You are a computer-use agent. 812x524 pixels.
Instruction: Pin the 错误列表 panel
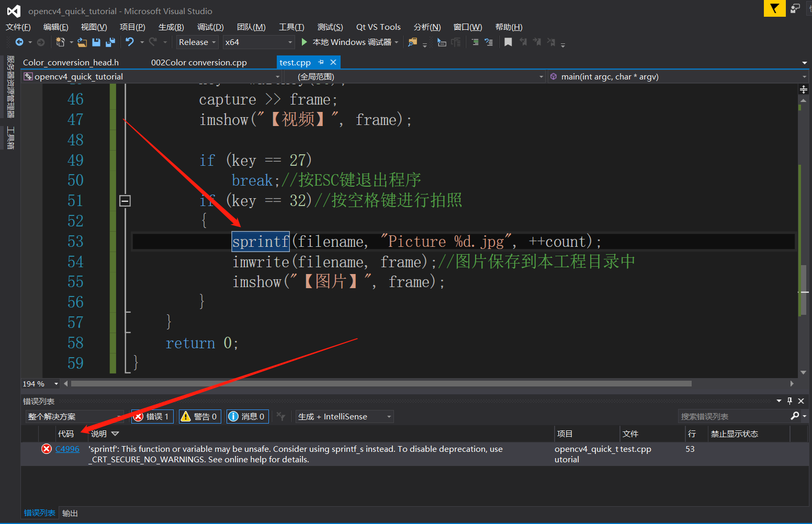click(x=790, y=401)
